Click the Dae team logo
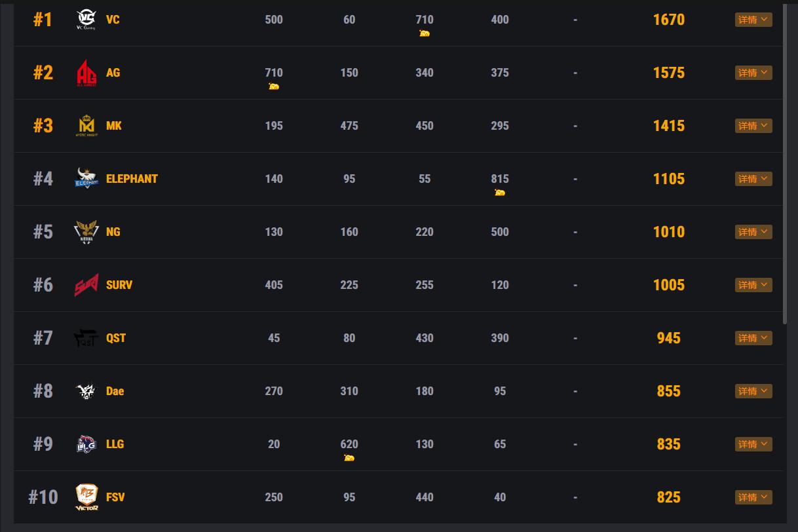798x532 pixels. pyautogui.click(x=86, y=391)
